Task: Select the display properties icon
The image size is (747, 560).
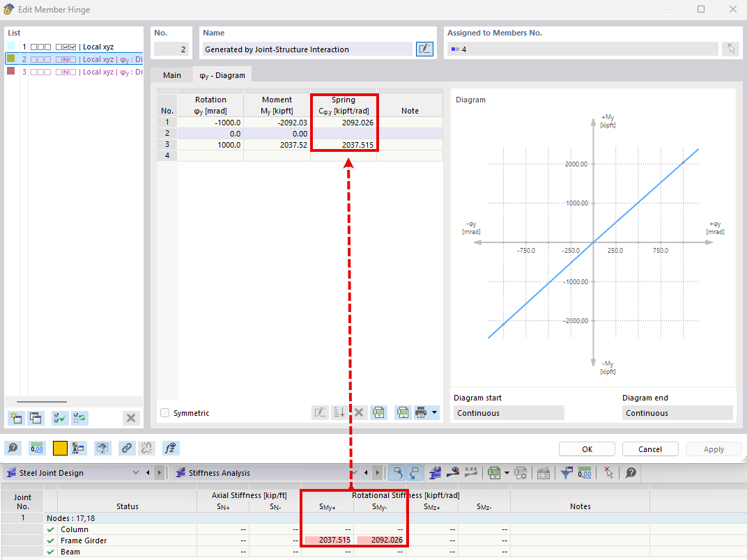Action: 78,448
